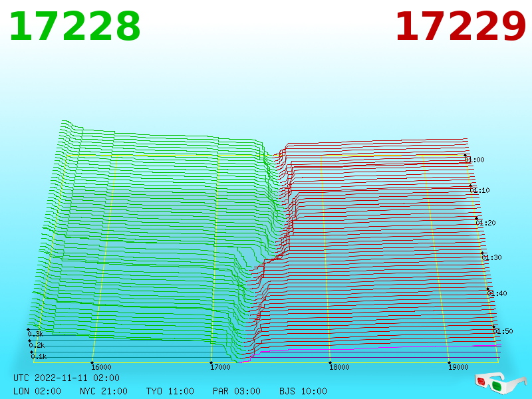Select the 18000 price axis label
Image resolution: width=532 pixels, height=399 pixels.
click(339, 367)
